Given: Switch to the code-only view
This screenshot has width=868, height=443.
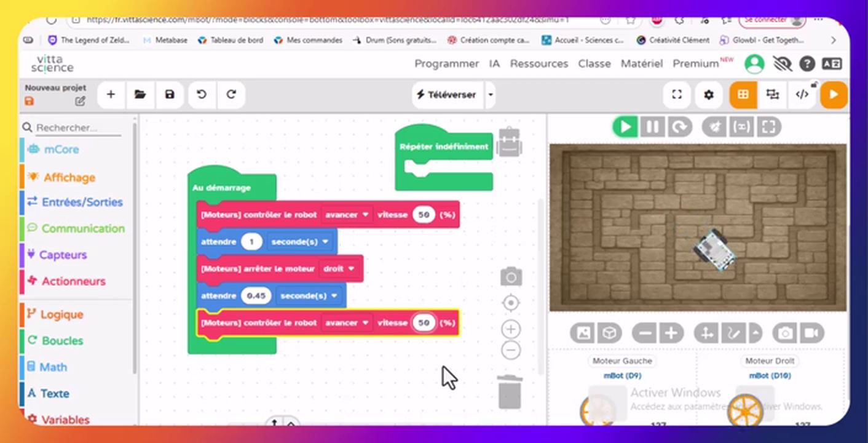Looking at the screenshot, I should coord(802,95).
